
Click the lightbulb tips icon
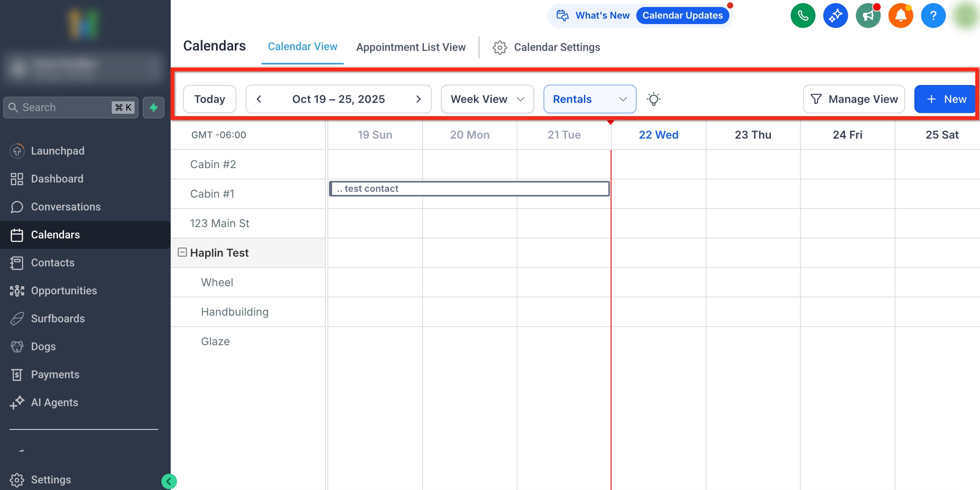[654, 99]
